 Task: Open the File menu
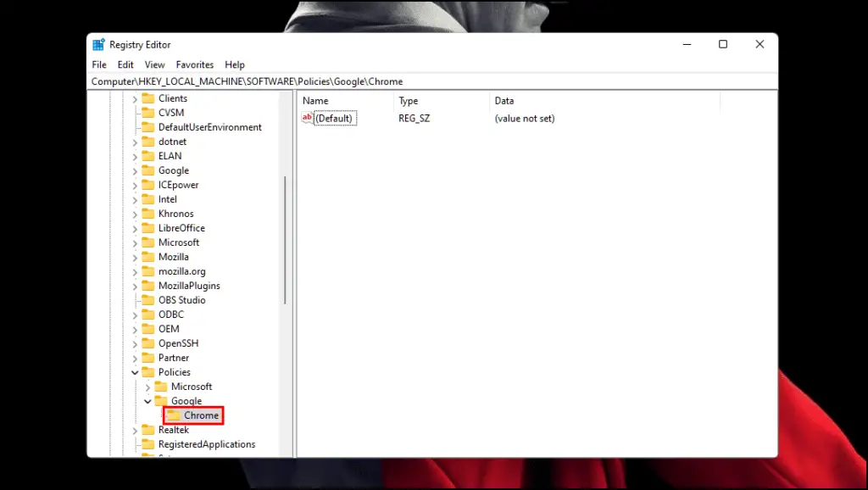[x=99, y=64]
